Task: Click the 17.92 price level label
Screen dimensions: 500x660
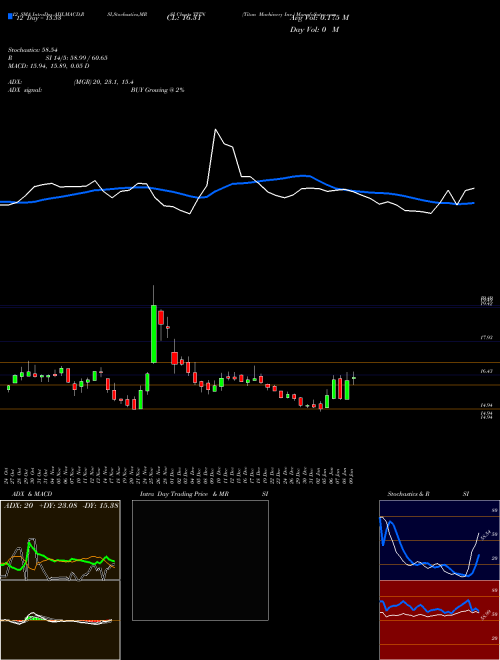Action: [x=486, y=338]
